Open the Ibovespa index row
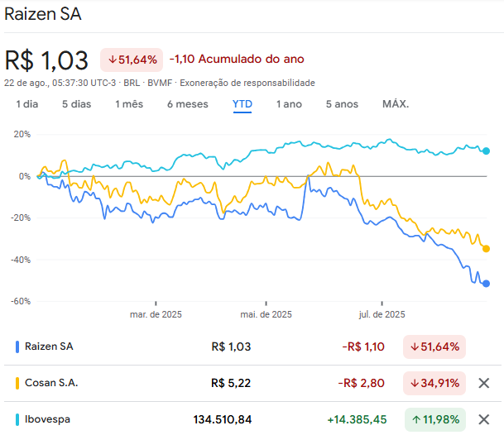Image resolution: width=504 pixels, height=435 pixels. 47,419
